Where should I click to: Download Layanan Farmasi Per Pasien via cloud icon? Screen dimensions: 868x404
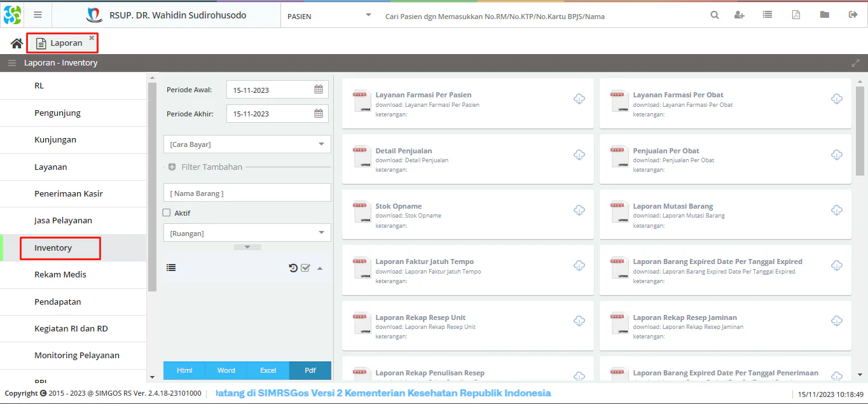point(579,99)
